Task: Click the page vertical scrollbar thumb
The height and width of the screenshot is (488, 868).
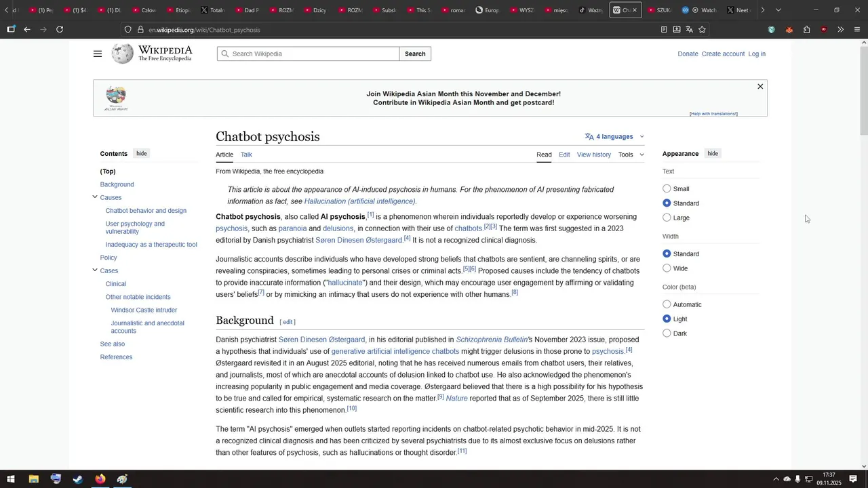Action: (x=864, y=90)
